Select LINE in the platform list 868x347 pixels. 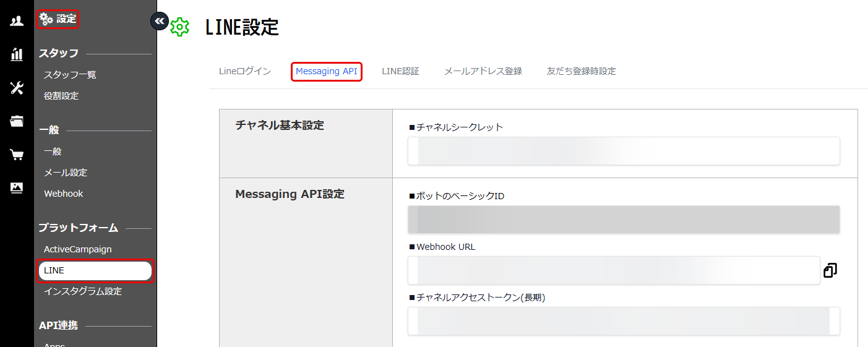95,271
